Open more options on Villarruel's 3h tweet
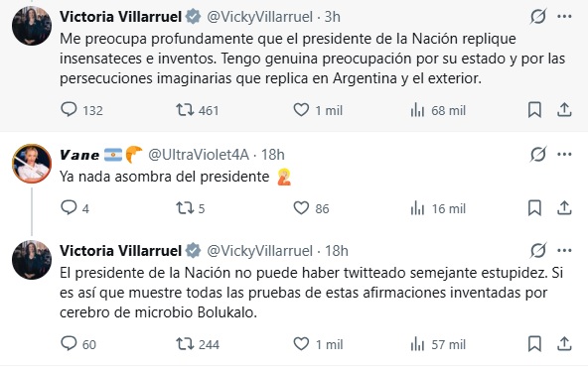Image resolution: width=588 pixels, height=368 pixels. [x=564, y=17]
